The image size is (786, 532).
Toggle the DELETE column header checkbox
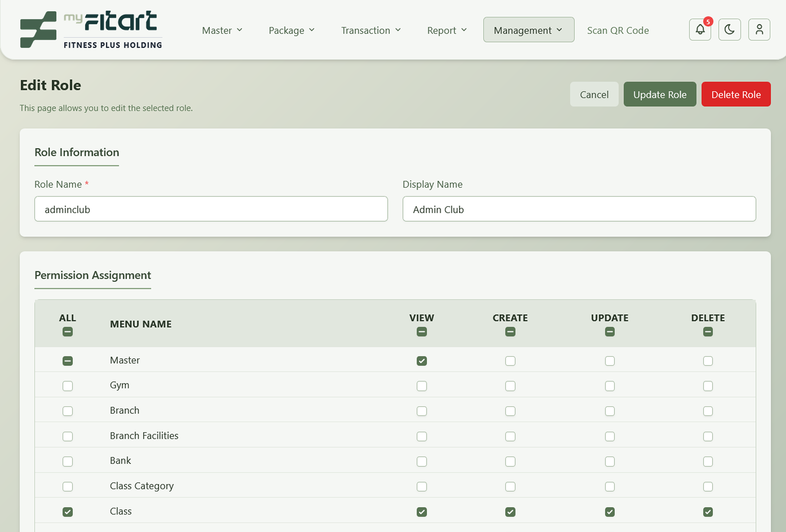(708, 332)
